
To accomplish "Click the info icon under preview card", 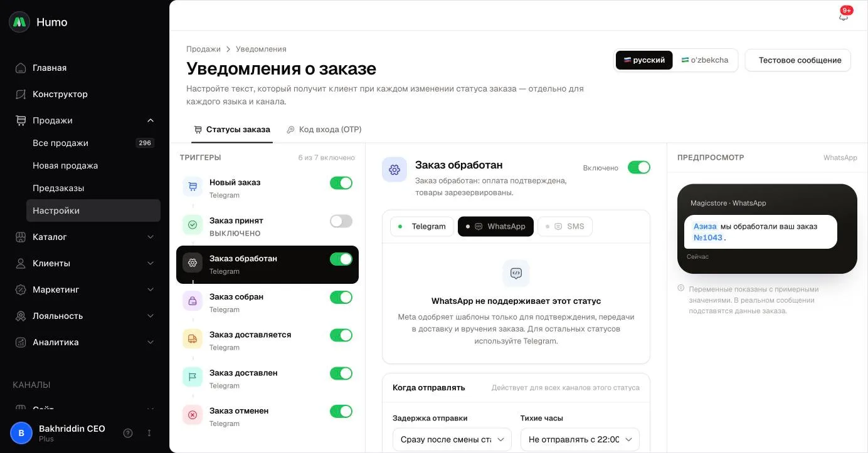I will click(680, 288).
